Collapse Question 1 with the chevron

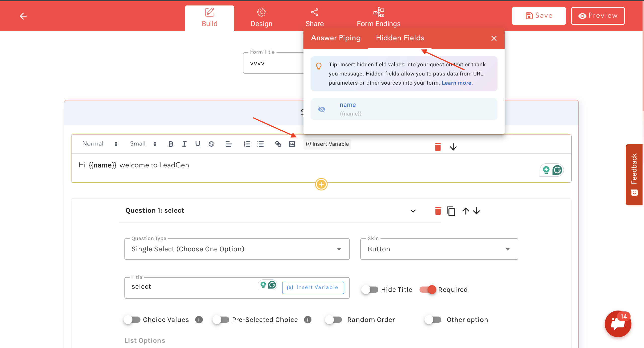(x=413, y=211)
